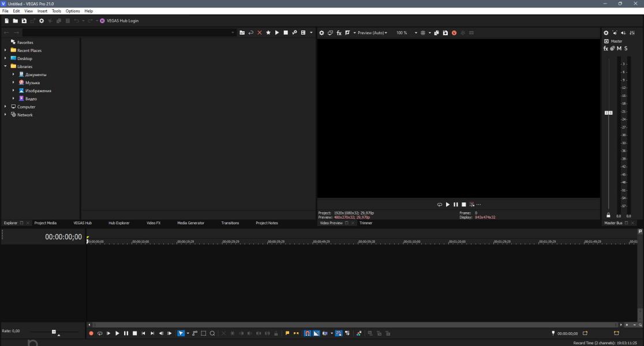Toggle Enable Snapping magnet icon

point(307,333)
